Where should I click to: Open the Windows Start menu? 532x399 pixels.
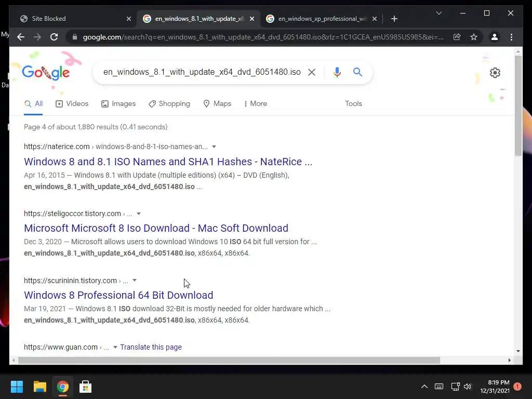click(x=17, y=387)
